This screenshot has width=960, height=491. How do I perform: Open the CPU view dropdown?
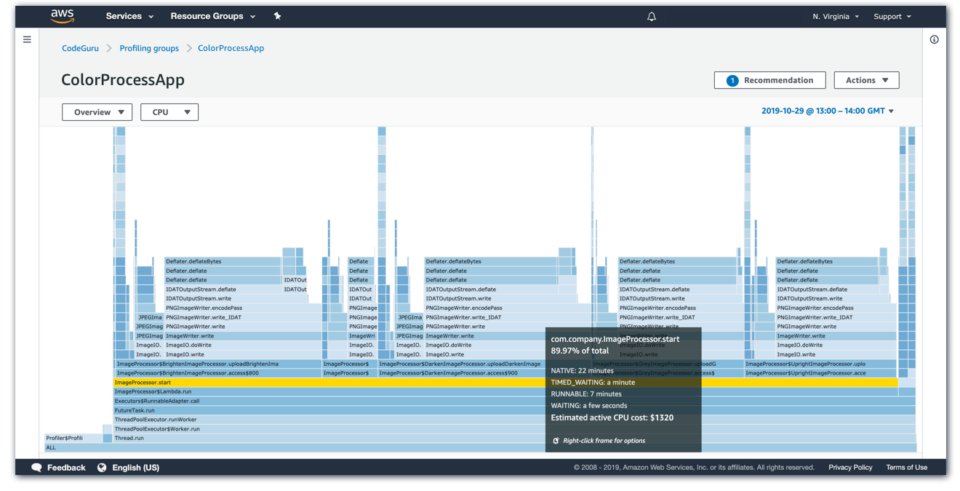(x=170, y=112)
